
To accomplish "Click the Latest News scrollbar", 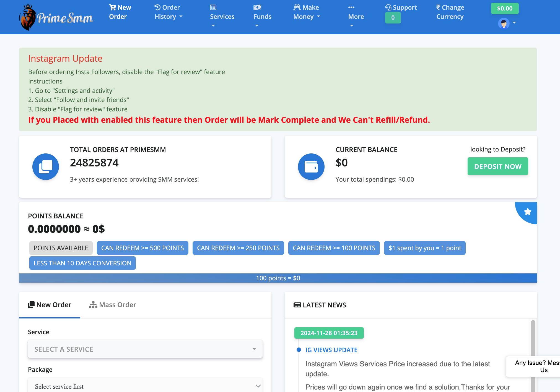I will 533,355.
